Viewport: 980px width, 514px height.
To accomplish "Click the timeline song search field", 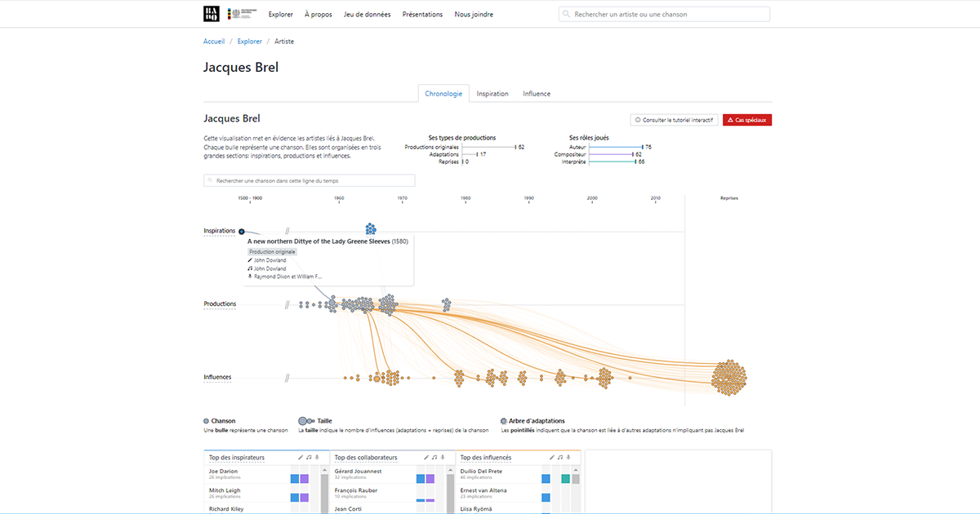I will pos(310,180).
